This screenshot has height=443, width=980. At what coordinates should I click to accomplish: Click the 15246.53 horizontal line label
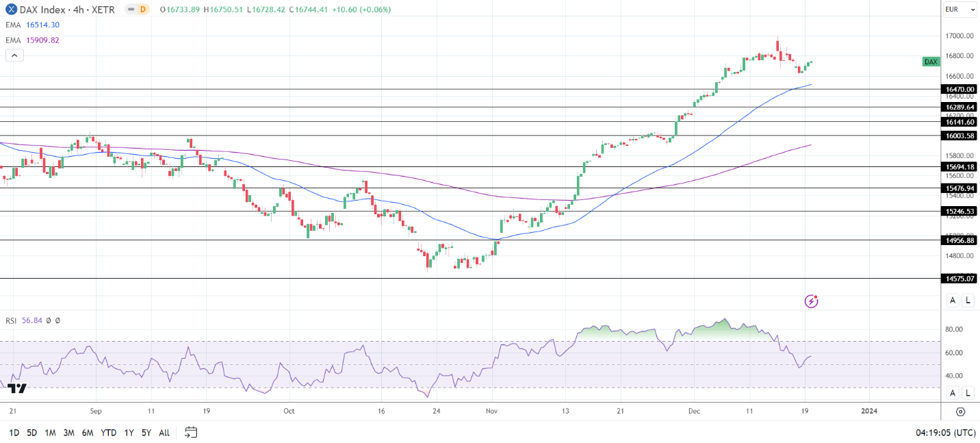click(x=960, y=212)
